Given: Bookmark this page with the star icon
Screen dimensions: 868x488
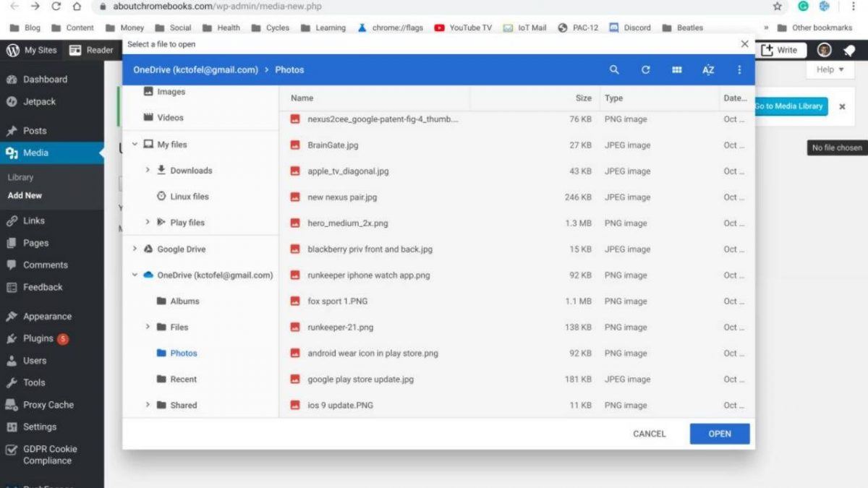Looking at the screenshot, I should click(778, 7).
